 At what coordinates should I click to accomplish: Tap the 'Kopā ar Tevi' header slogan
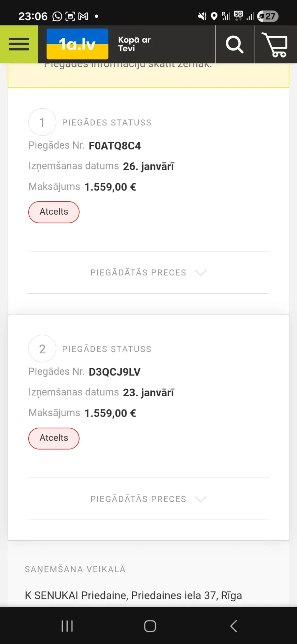[x=134, y=44]
